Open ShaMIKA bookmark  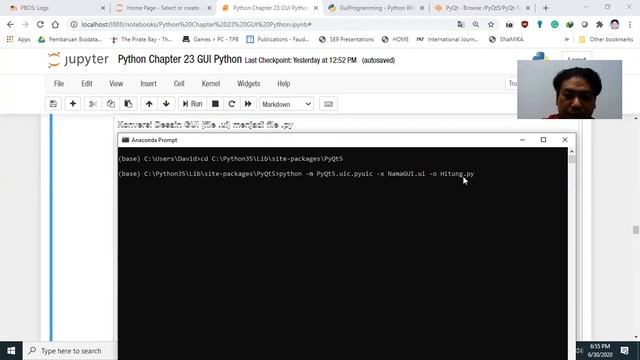506,40
